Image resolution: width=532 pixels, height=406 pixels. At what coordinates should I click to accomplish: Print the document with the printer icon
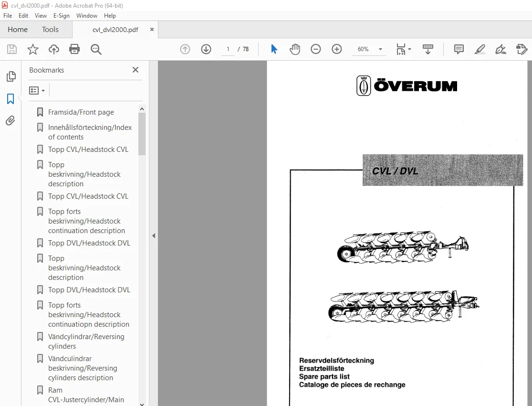tap(74, 49)
